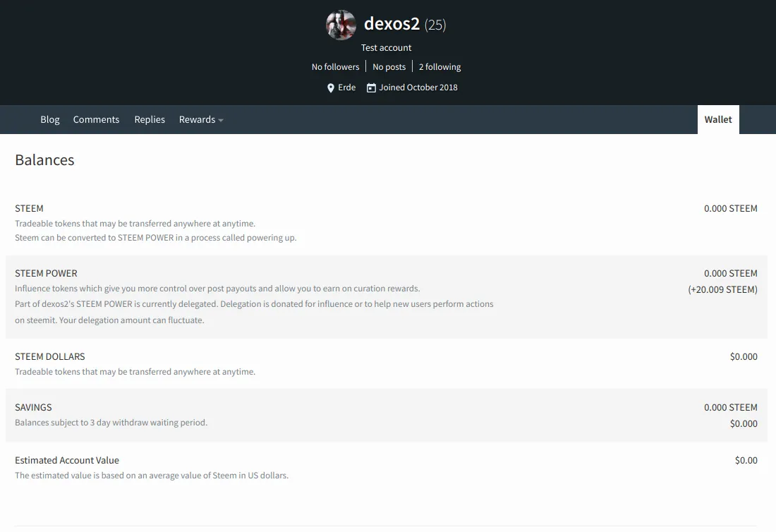Click the SAVINGS row title
776x532 pixels.
[x=33, y=407]
